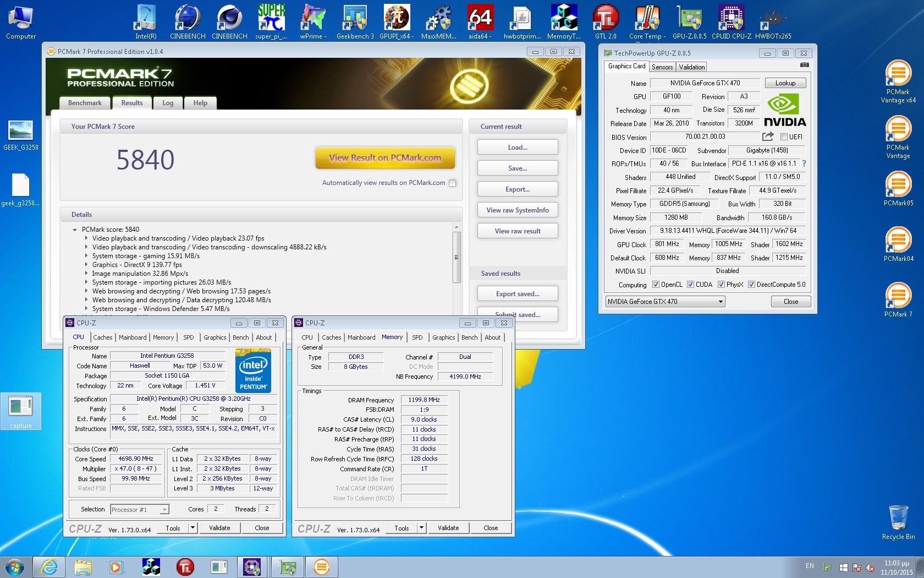Click the Windows Start button

pyautogui.click(x=15, y=566)
